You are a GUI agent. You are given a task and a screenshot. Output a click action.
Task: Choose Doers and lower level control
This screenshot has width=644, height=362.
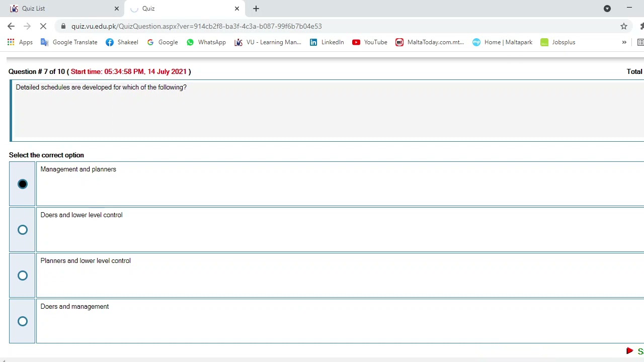pos(23,230)
